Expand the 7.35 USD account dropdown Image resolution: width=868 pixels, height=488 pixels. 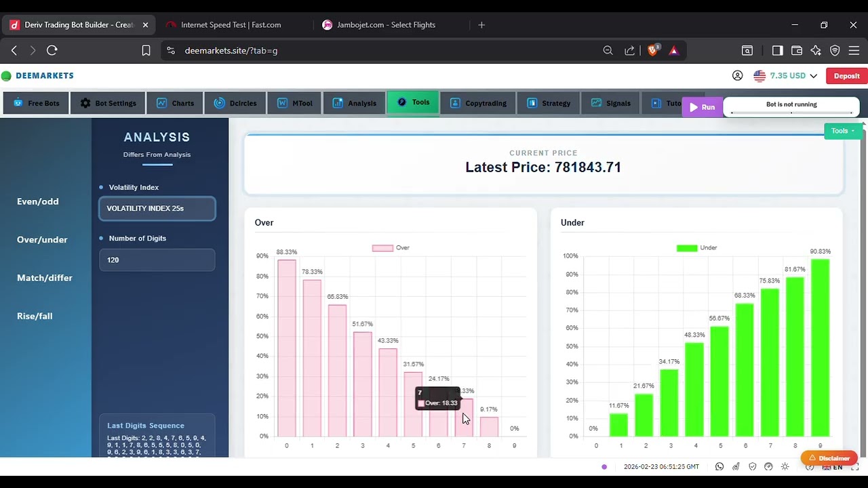coord(785,76)
